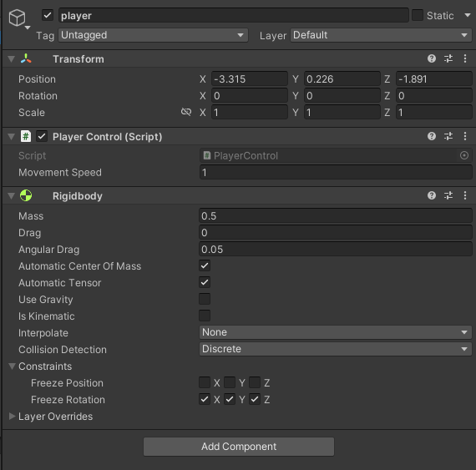476x470 pixels.
Task: Open Transform help reference icon
Action: click(x=432, y=58)
